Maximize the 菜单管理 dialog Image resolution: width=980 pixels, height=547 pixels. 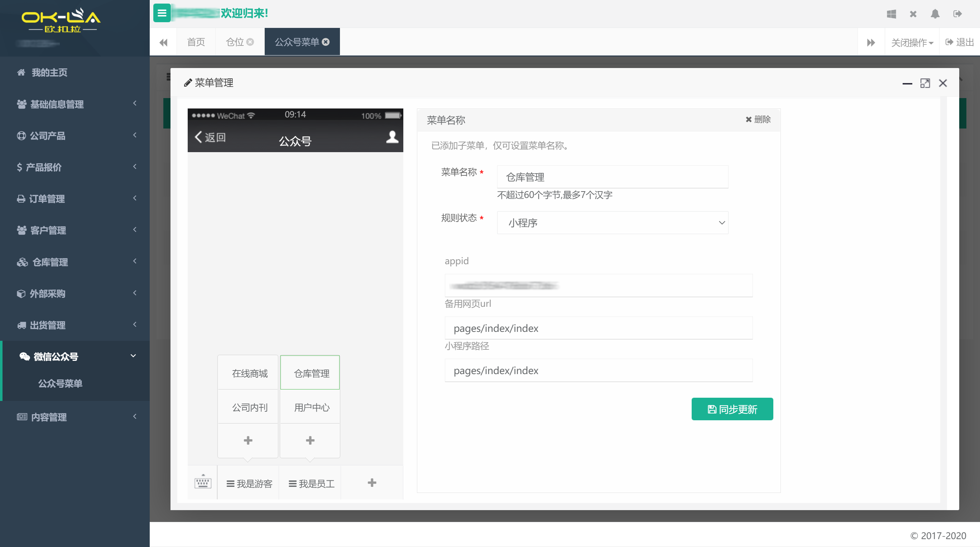tap(925, 83)
